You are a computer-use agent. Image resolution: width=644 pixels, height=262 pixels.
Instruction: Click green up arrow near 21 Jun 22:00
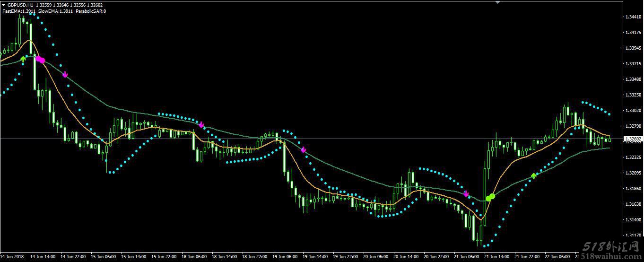click(x=534, y=176)
